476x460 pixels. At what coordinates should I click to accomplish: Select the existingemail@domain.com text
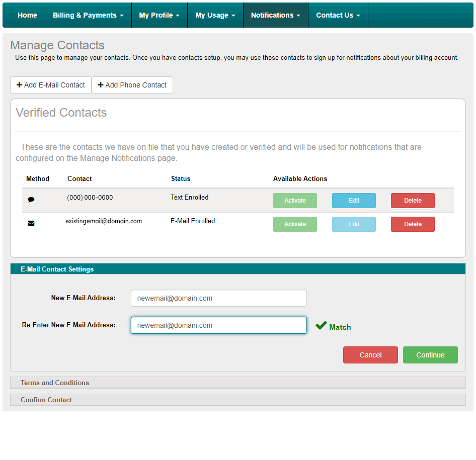[104, 221]
